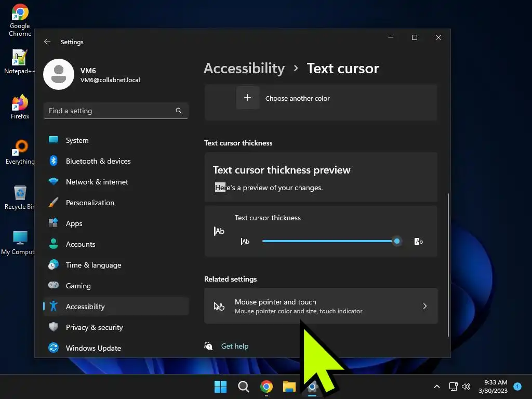The width and height of the screenshot is (532, 399).
Task: Click the Accessibility breadcrumb heading
Action: pos(244,68)
